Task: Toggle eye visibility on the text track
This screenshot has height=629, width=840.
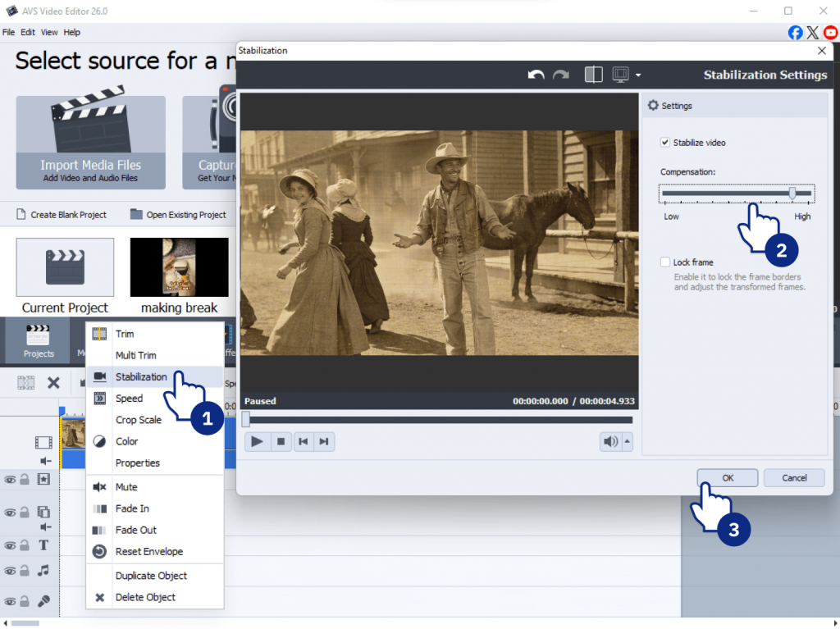Action: point(11,546)
